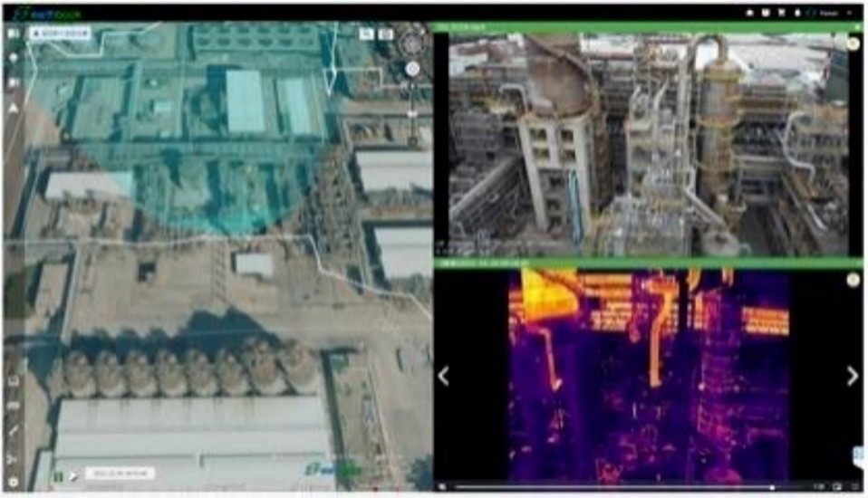Viewport: 868px width, 498px height.
Task: Click the print icon in left sidebar
Action: click(14, 406)
